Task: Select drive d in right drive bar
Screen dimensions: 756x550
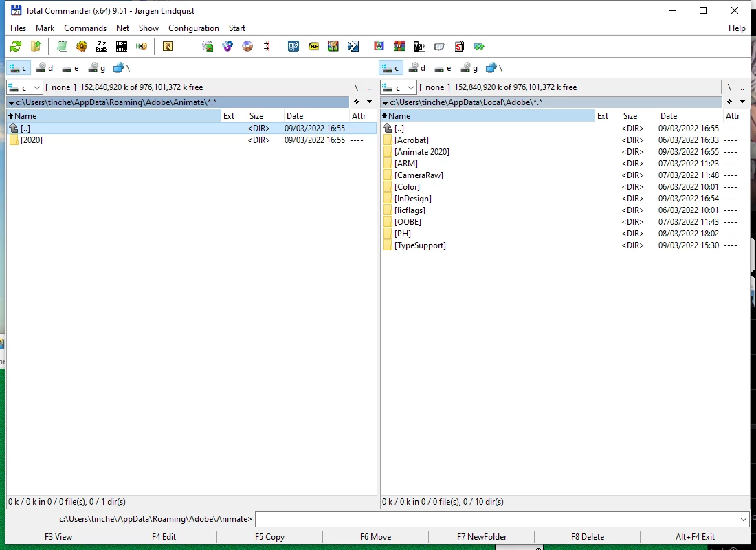Action: tap(418, 68)
